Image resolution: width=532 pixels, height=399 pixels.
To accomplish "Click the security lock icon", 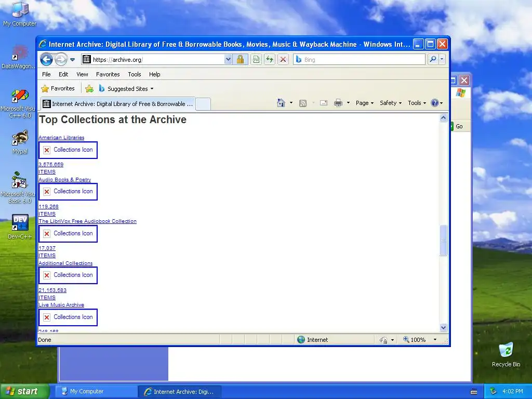I will click(240, 59).
